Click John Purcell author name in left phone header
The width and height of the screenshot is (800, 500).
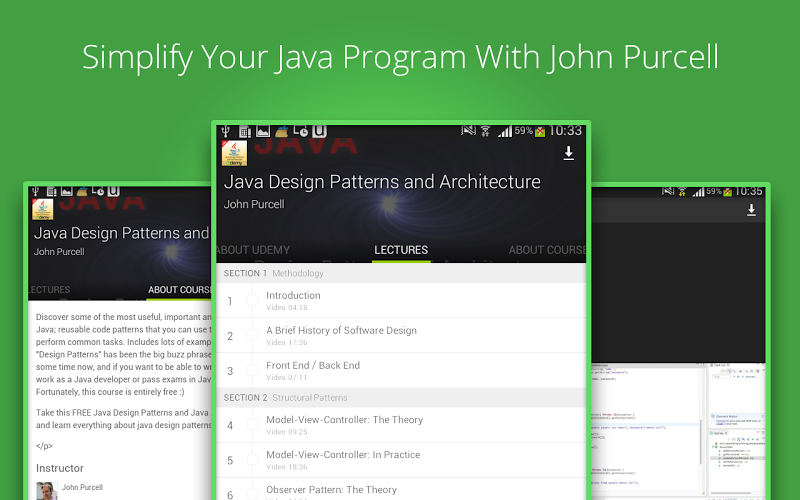pyautogui.click(x=59, y=252)
